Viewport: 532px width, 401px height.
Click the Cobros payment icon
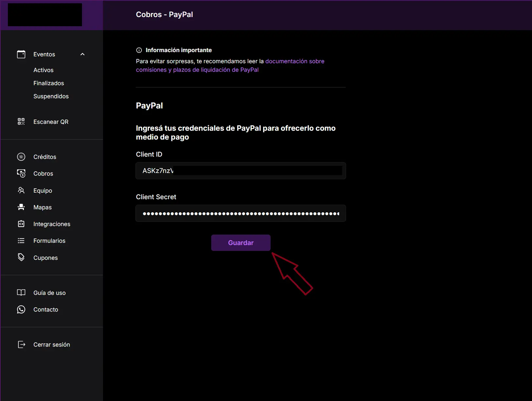(21, 174)
